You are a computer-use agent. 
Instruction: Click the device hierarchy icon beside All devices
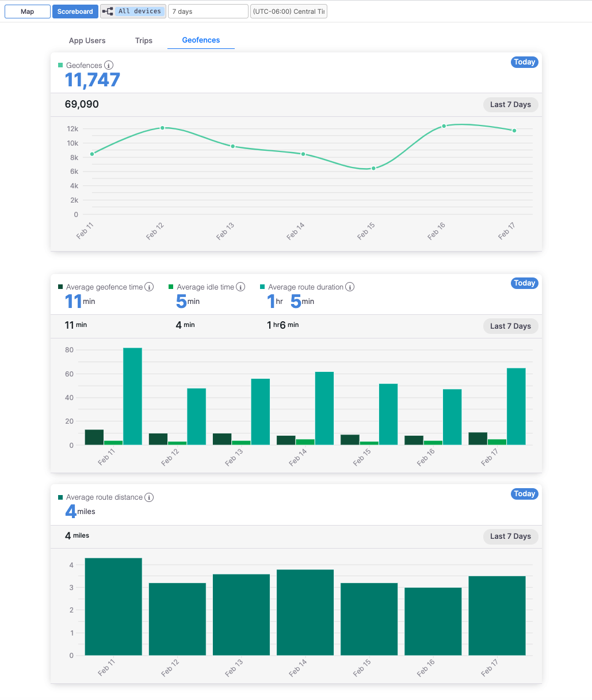tap(107, 11)
